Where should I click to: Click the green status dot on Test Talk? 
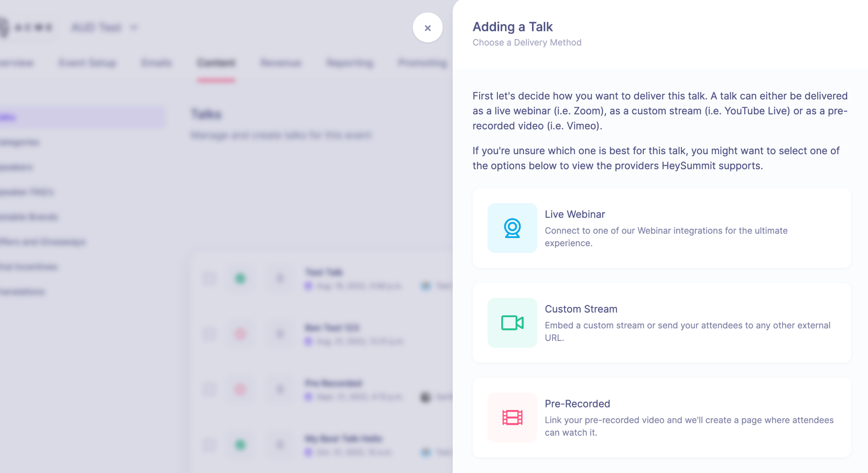[240, 278]
